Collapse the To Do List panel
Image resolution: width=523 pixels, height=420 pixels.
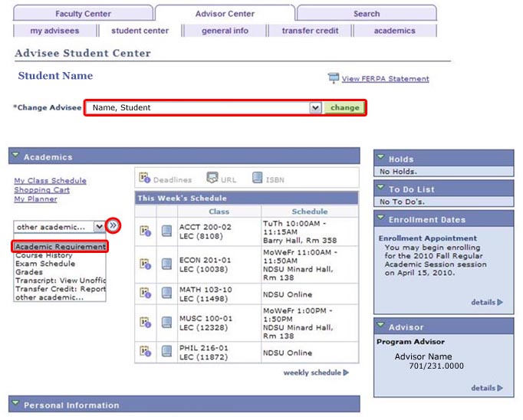click(x=380, y=187)
